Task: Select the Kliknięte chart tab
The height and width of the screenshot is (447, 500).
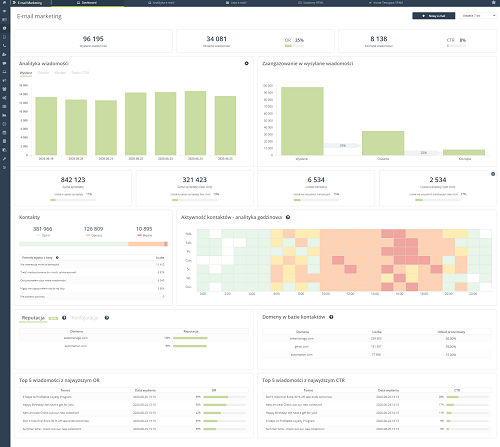Action: [x=60, y=73]
